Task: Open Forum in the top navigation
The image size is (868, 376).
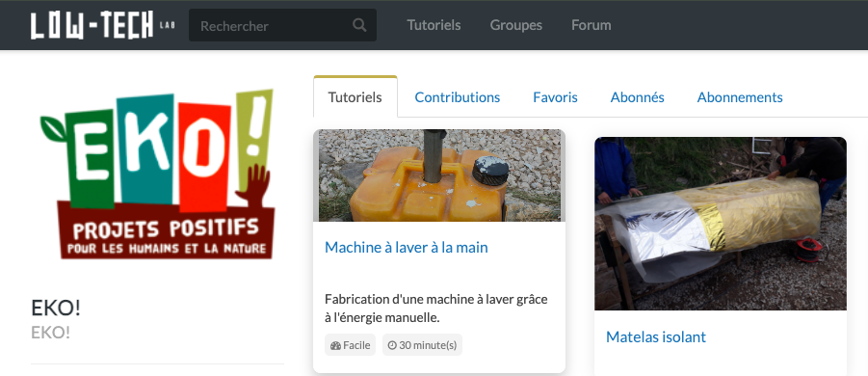Action: point(591,25)
